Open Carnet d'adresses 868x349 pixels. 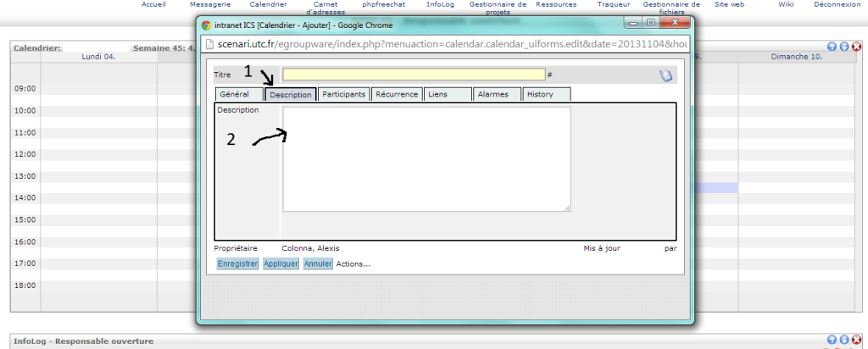325,8
